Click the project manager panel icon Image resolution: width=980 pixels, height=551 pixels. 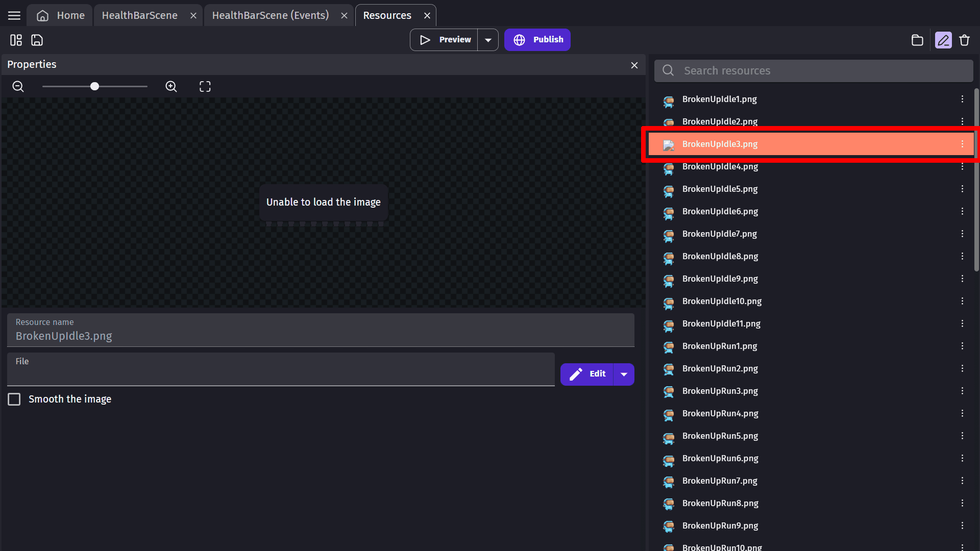coord(16,40)
